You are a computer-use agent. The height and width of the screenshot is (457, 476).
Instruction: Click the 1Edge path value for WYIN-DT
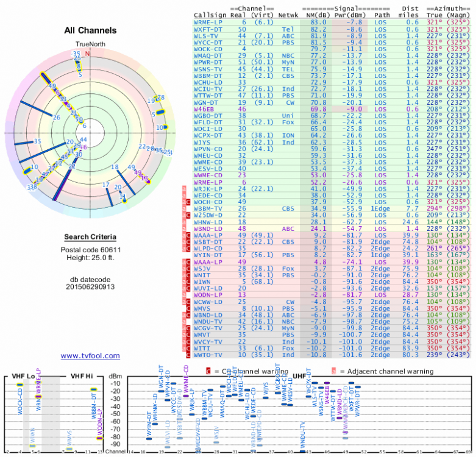[x=380, y=255]
